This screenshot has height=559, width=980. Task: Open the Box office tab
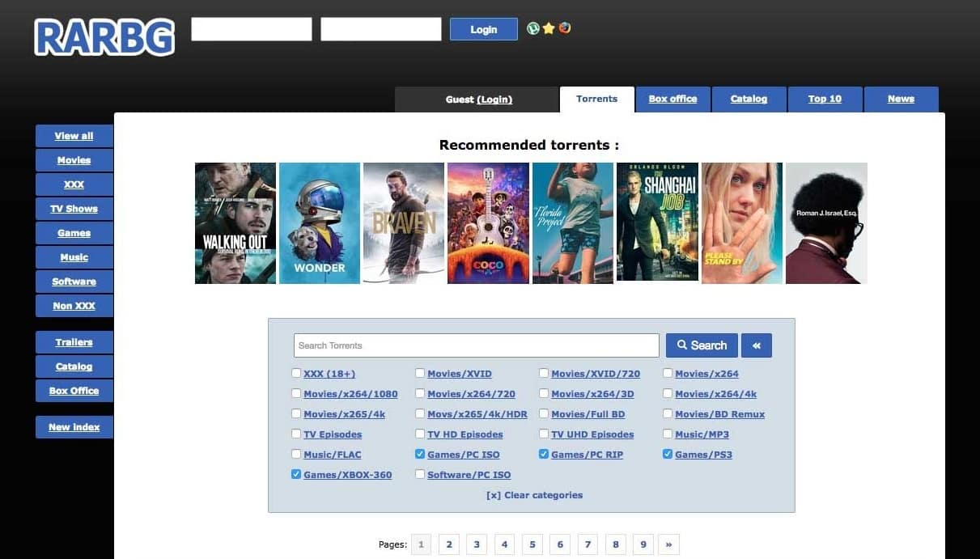672,100
